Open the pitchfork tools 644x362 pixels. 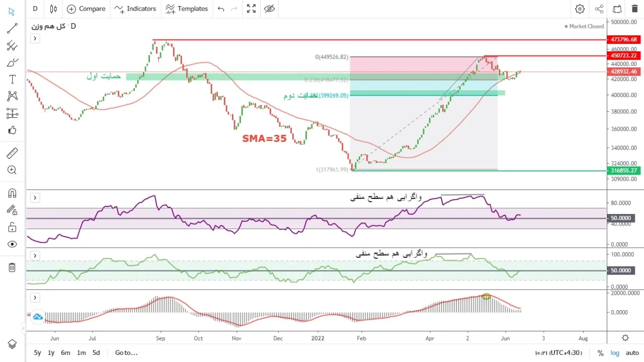tap(12, 46)
